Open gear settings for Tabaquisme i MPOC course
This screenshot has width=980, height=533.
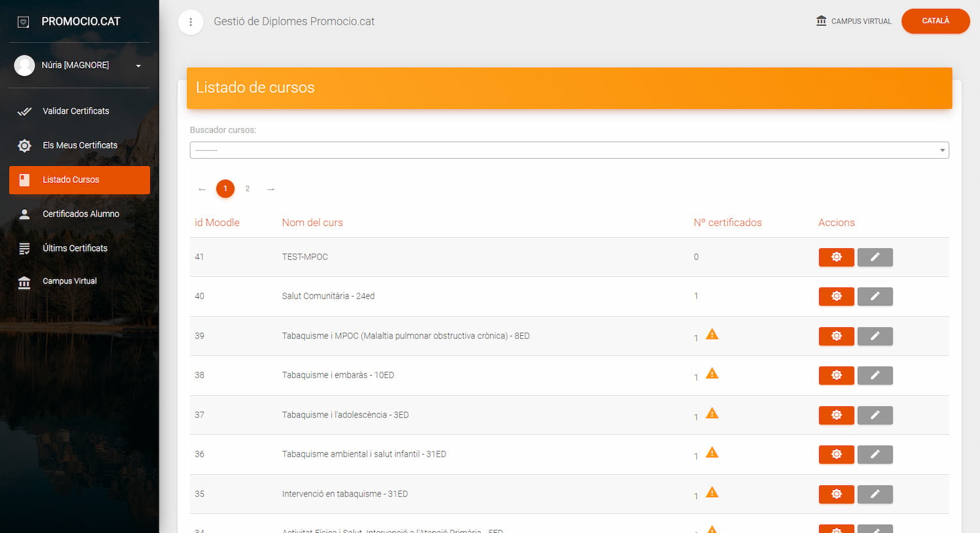pos(836,336)
